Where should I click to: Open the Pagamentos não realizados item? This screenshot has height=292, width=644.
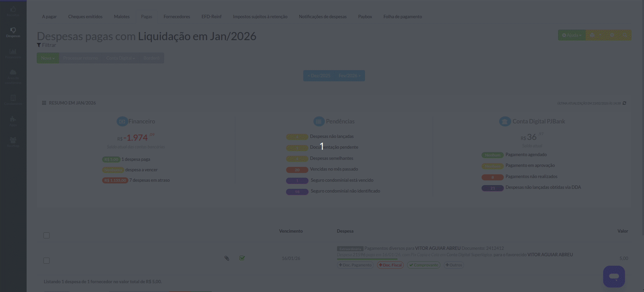531,177
